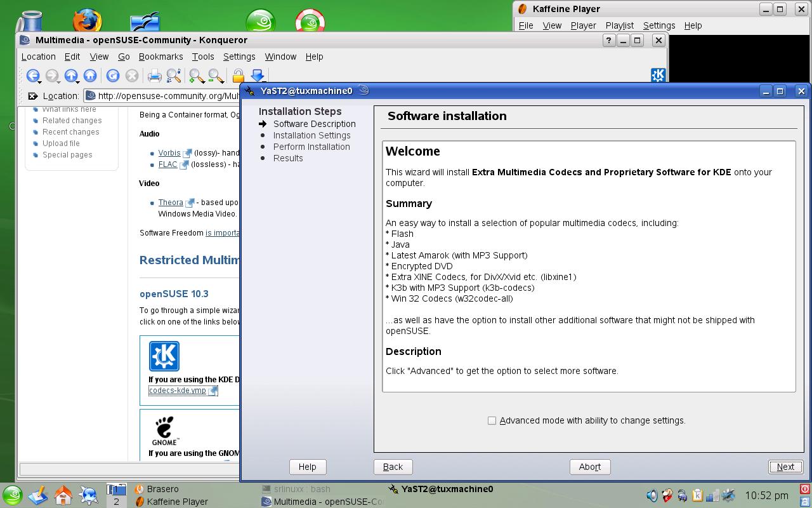Click the Stop loading icon in Konqueror
This screenshot has height=508, width=812.
(x=132, y=76)
